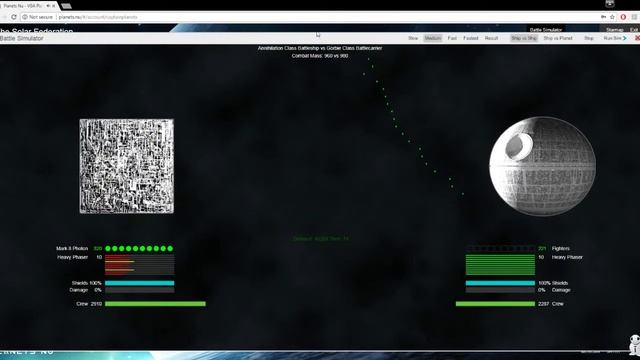The width and height of the screenshot is (640, 360).
Task: Choose the Fastest speed option
Action: (470, 38)
